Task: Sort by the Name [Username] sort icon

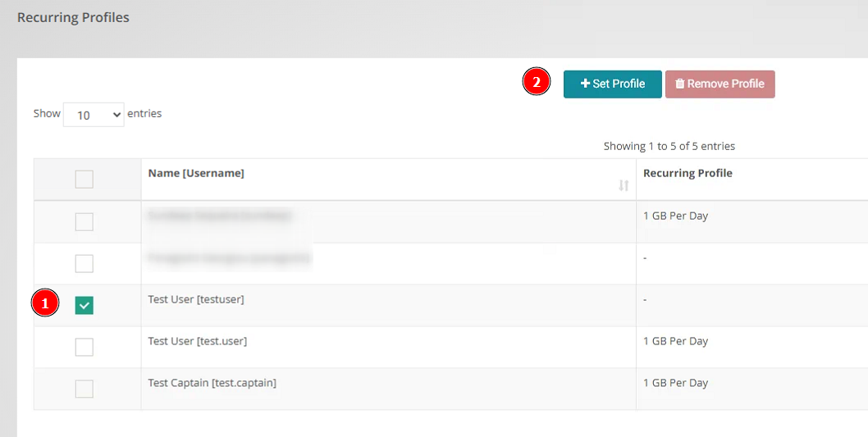Action: coord(624,186)
